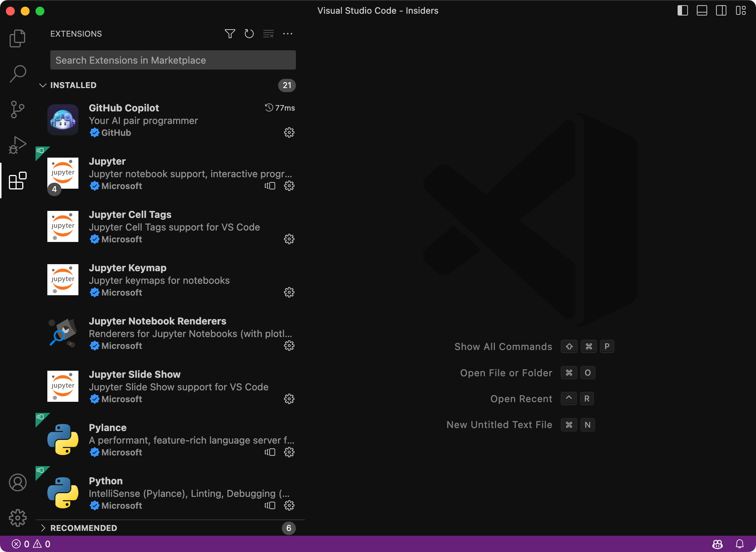The width and height of the screenshot is (756, 552).
Task: Click the Jupyter extension pack badge 4
Action: pos(54,189)
